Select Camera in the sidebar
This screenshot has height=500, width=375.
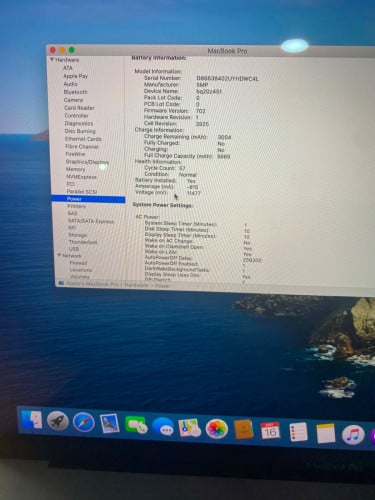point(73,100)
